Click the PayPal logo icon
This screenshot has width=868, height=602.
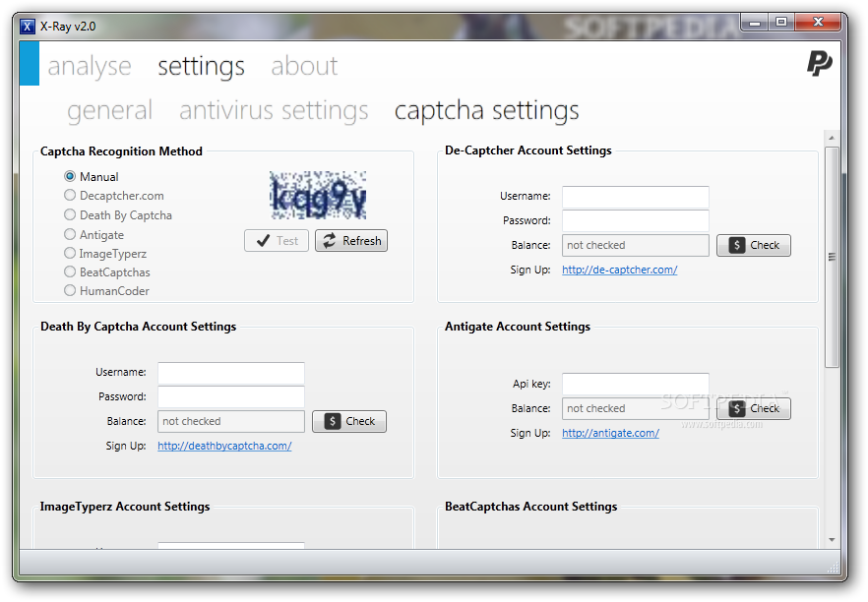pyautogui.click(x=819, y=64)
